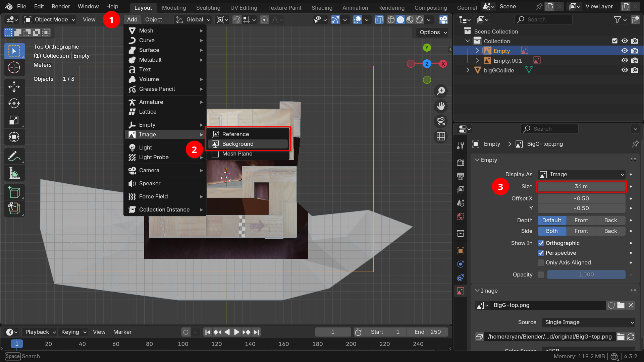Set Depth to Front
Image resolution: width=644 pixels, height=362 pixels.
581,221
